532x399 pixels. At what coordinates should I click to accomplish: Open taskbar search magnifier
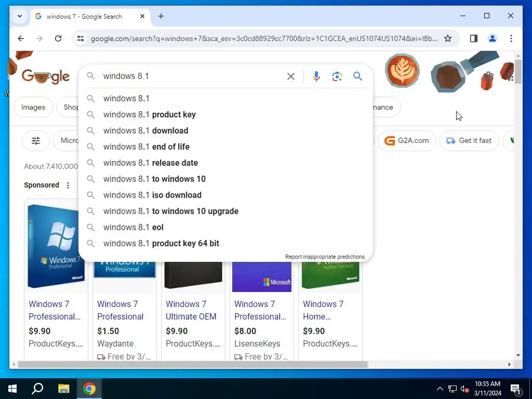pos(37,389)
